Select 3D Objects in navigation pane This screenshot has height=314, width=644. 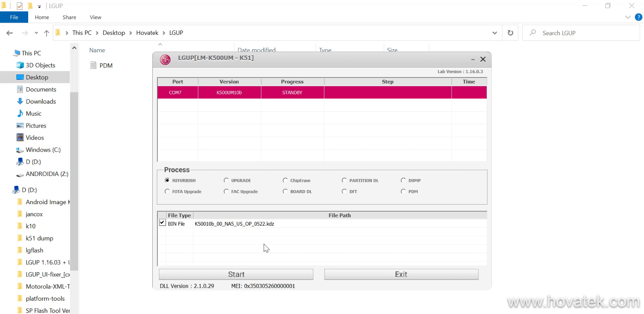(x=40, y=65)
